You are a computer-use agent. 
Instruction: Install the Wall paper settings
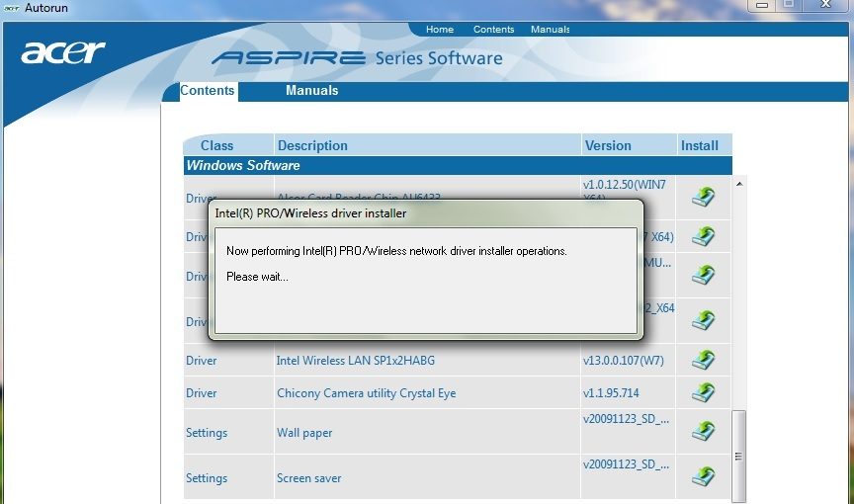tap(703, 431)
